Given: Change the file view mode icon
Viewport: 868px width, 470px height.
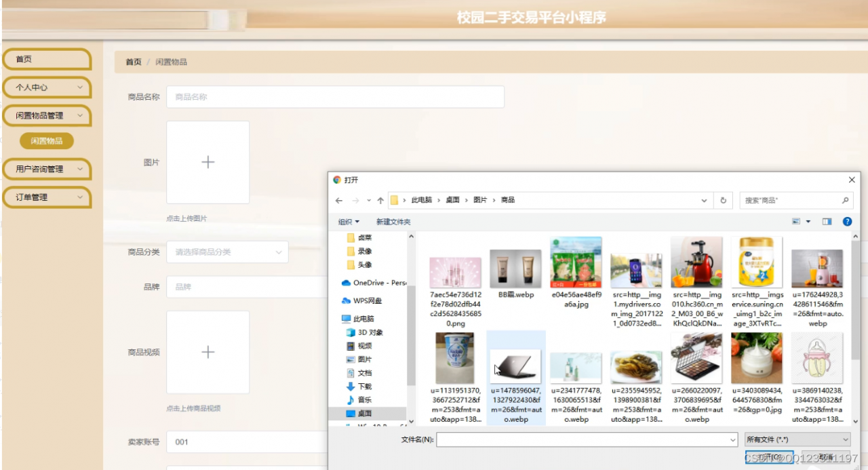Looking at the screenshot, I should click(796, 222).
